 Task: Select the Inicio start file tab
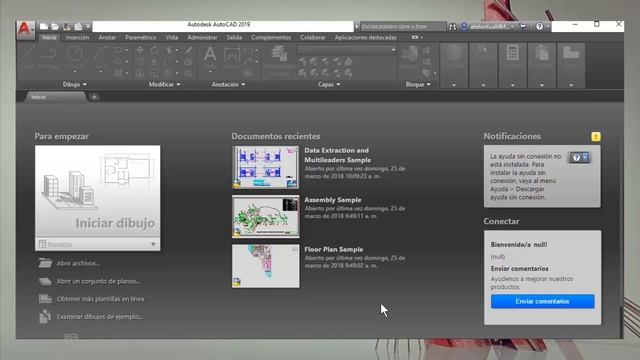pyautogui.click(x=56, y=97)
